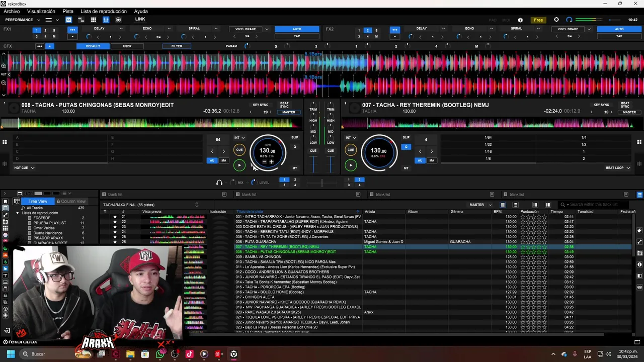Open the Ayuda menu
Screen dimensions: 644x362
coord(141,11)
